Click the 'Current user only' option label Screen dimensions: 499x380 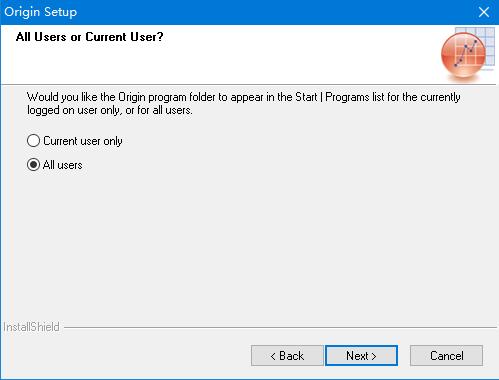point(83,141)
